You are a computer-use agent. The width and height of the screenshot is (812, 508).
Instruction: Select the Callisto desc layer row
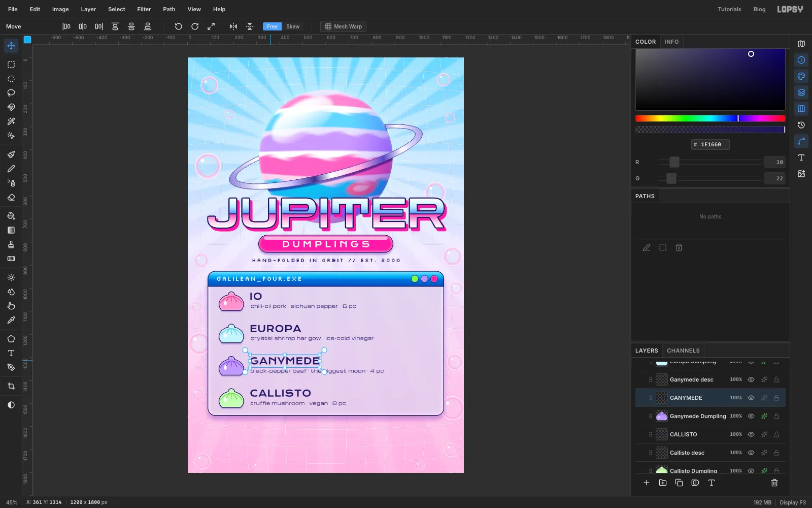pyautogui.click(x=710, y=453)
